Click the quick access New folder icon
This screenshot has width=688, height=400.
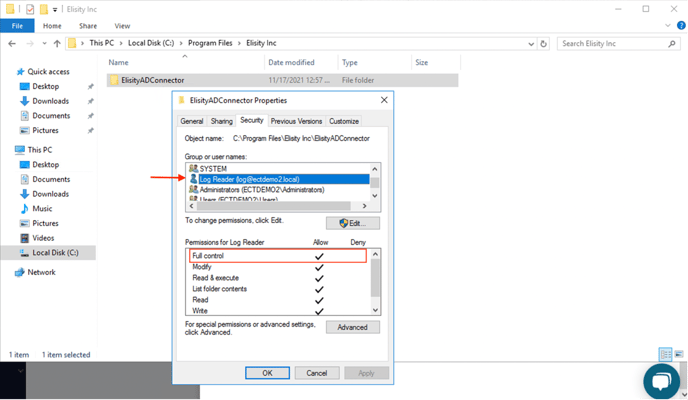coord(43,9)
